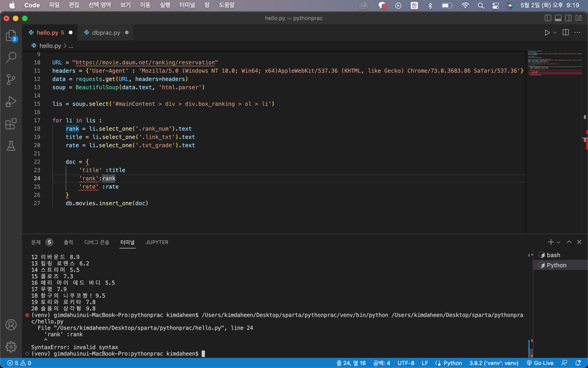Change end of line sequence LF
The width and height of the screenshot is (588, 368).
coord(425,363)
